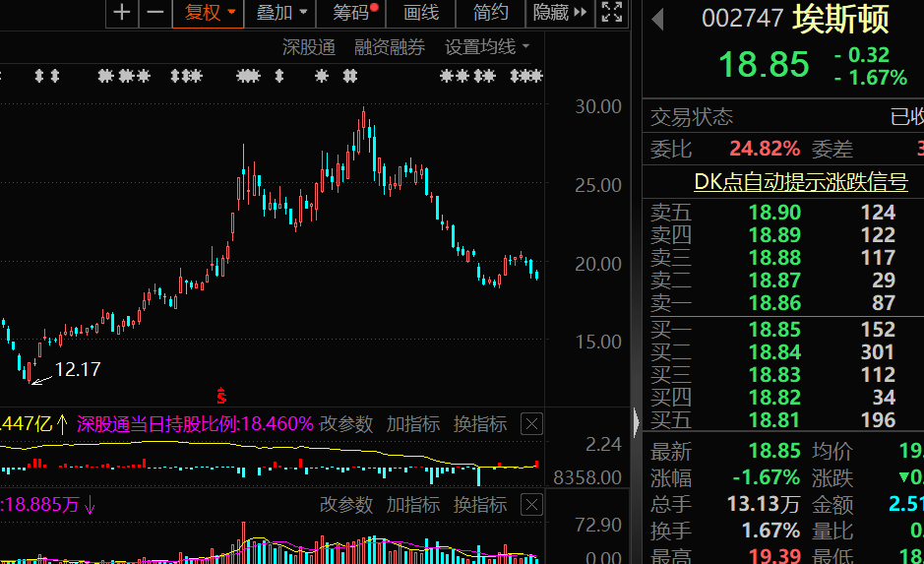This screenshot has height=564, width=924.
Task: Select the 深股通 tab
Action: click(x=309, y=46)
